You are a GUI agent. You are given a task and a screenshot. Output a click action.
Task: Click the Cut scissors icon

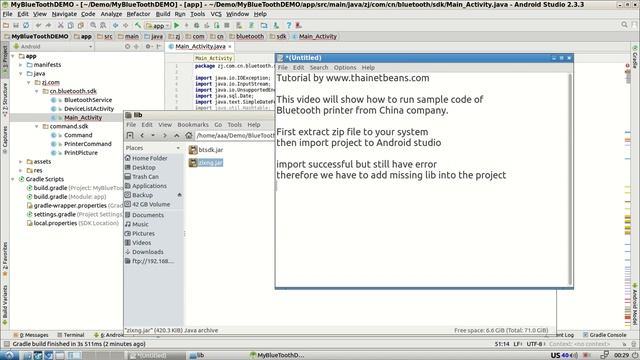pos(60,25)
